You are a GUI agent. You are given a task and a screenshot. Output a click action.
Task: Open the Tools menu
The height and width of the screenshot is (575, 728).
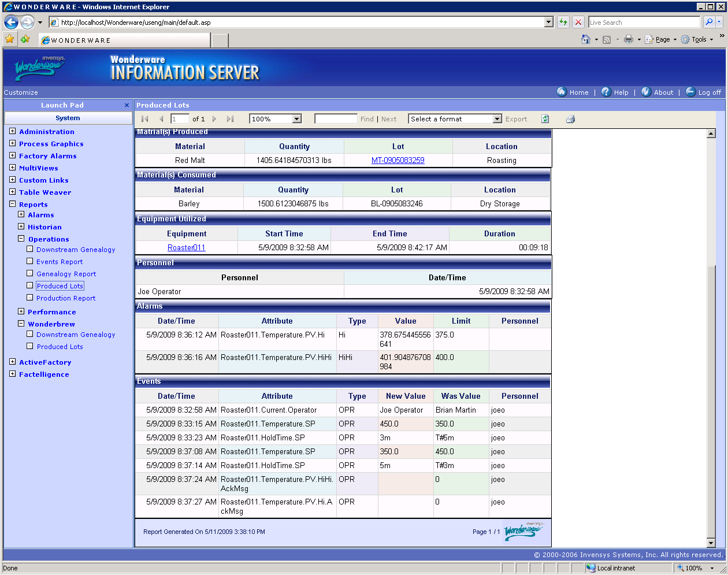pyautogui.click(x=697, y=39)
